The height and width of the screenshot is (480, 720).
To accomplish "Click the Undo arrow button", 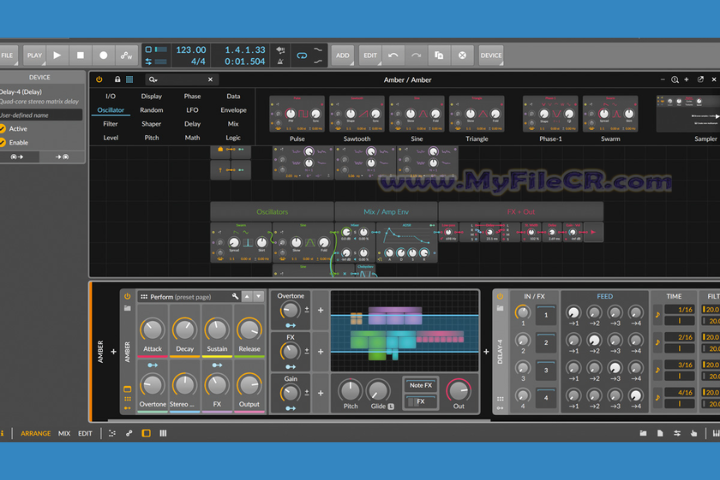I will [393, 55].
